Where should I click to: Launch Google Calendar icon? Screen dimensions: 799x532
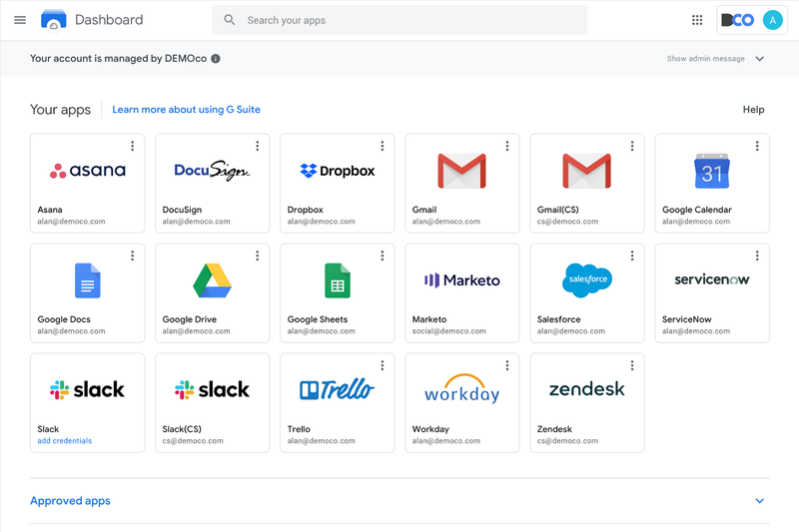pos(712,171)
